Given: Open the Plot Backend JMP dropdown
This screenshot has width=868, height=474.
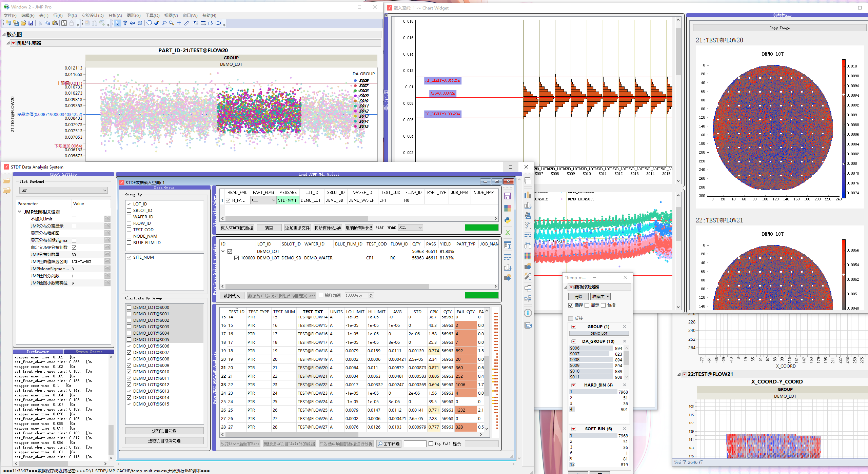Looking at the screenshot, I should (x=63, y=191).
